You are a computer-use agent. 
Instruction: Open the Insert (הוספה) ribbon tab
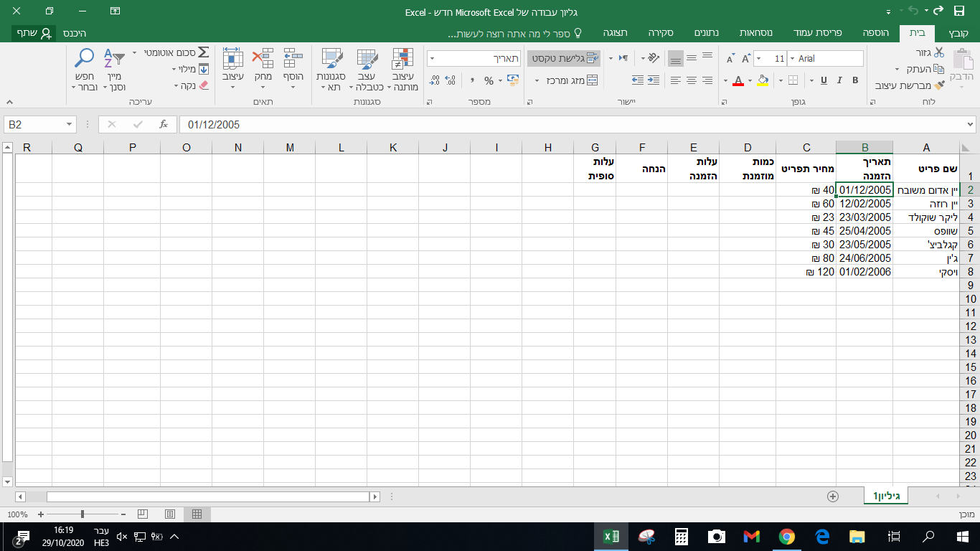pyautogui.click(x=876, y=33)
